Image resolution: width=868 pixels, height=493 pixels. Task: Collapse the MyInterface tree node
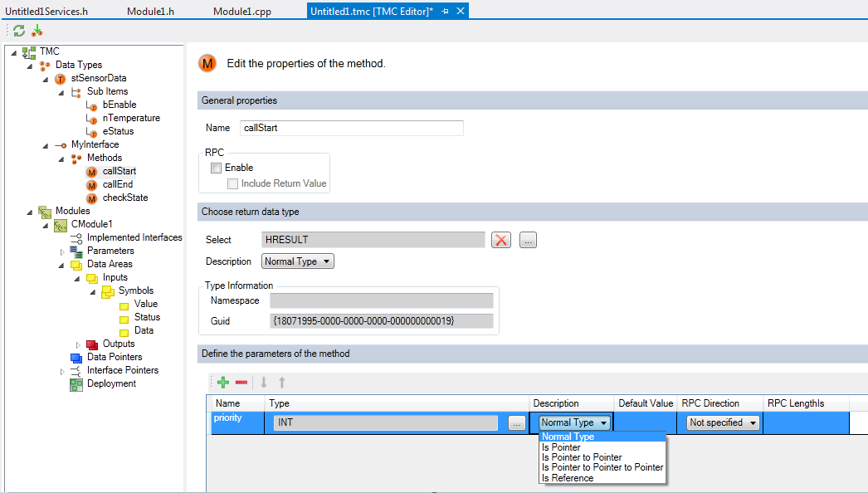[46, 146]
